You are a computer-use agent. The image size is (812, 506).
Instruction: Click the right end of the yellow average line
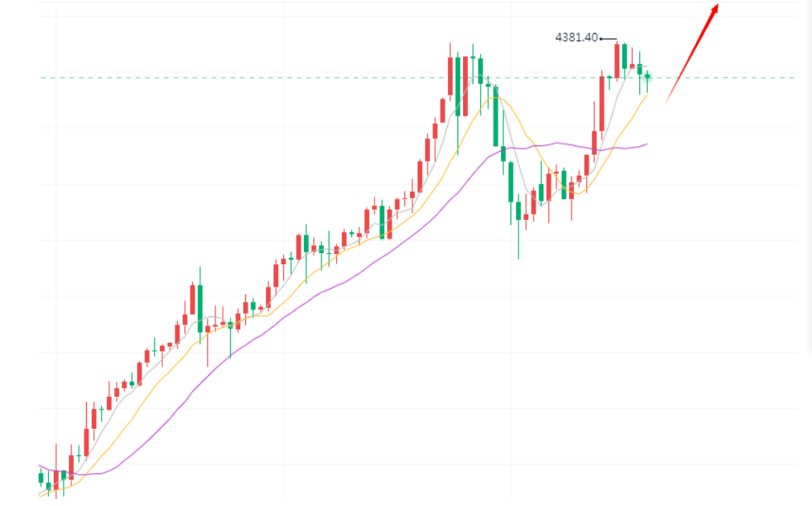[646, 96]
